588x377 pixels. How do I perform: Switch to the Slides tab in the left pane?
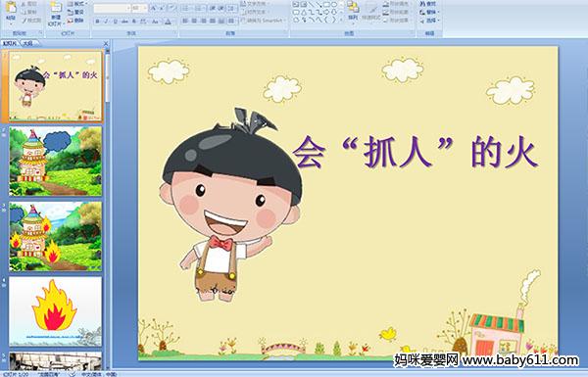point(10,43)
